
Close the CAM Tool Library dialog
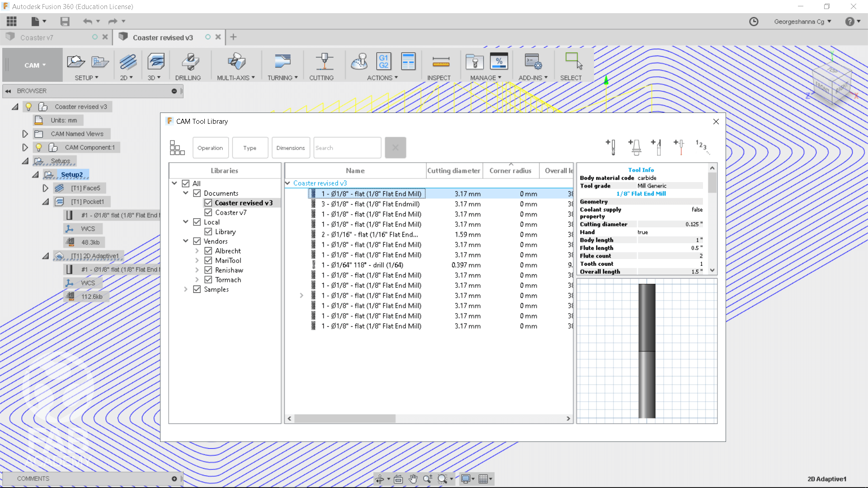[x=716, y=122]
